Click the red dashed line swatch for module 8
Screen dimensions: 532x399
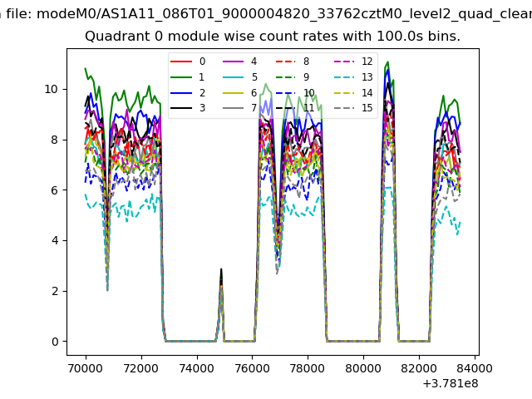287,62
